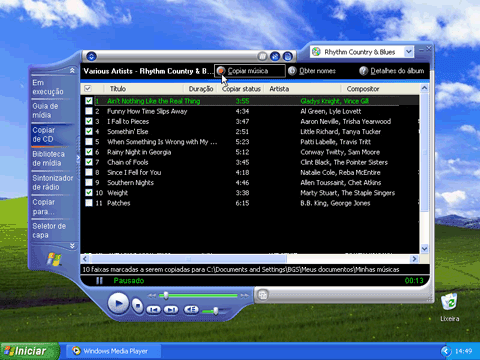Click the Play button
Screen dimensions: 480x360
coord(118,303)
